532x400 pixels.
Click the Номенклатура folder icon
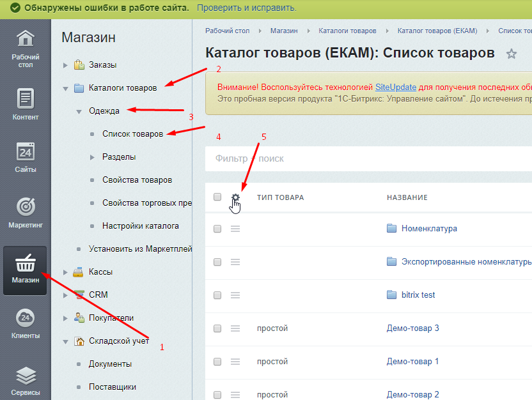pos(391,228)
